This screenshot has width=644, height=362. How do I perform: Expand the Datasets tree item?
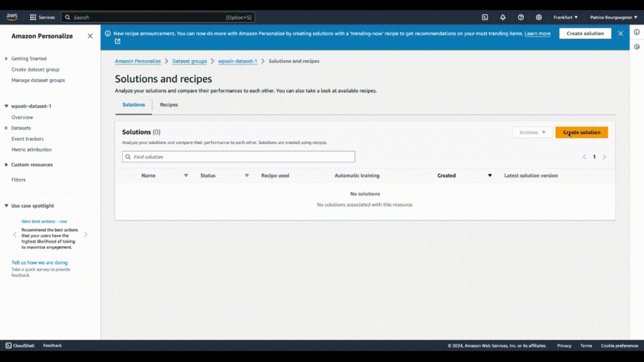coord(6,128)
